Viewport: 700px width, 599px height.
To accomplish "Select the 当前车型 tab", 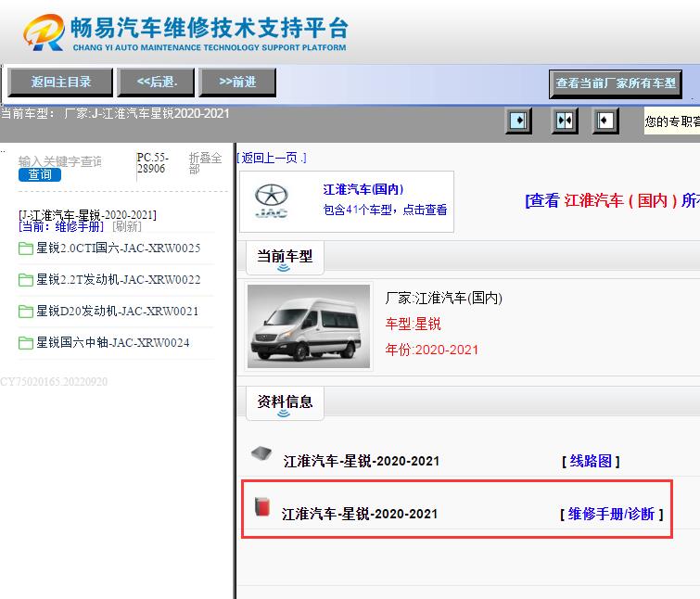I will tap(285, 258).
